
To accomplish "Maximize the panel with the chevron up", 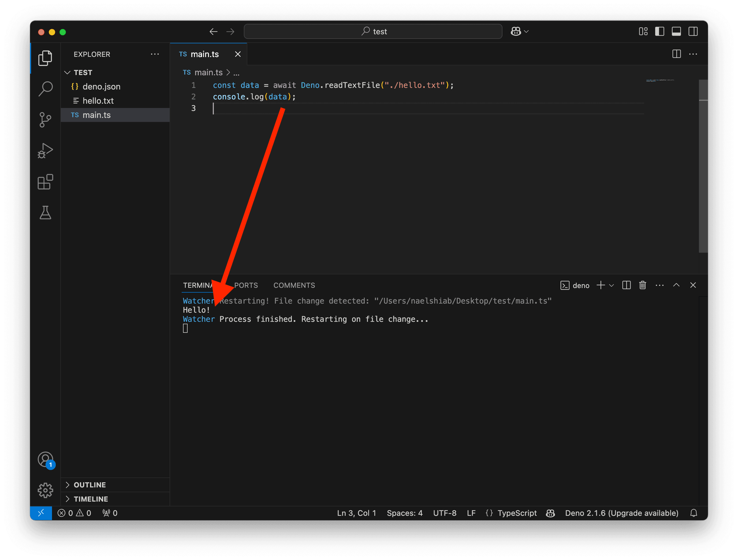I will pyautogui.click(x=676, y=285).
